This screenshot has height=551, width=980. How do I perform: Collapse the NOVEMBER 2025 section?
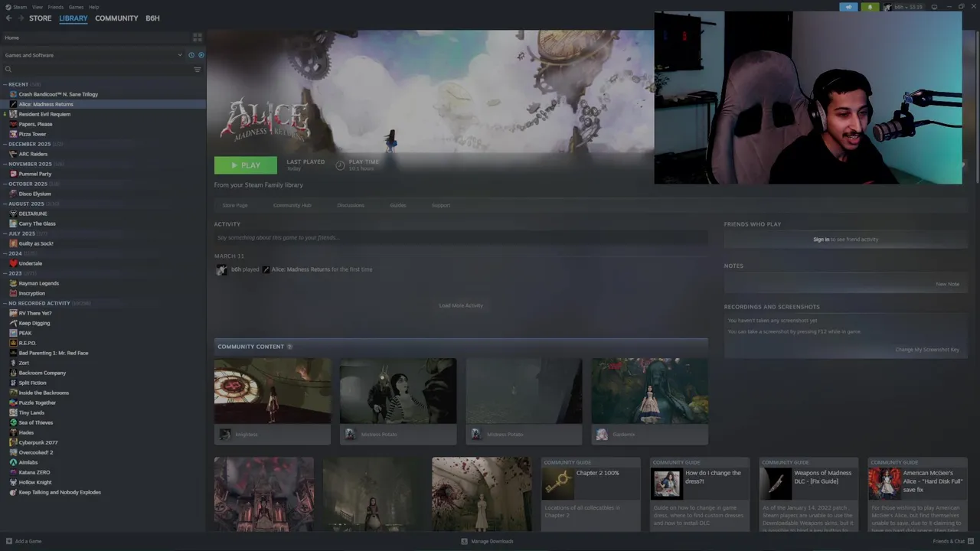pos(5,164)
